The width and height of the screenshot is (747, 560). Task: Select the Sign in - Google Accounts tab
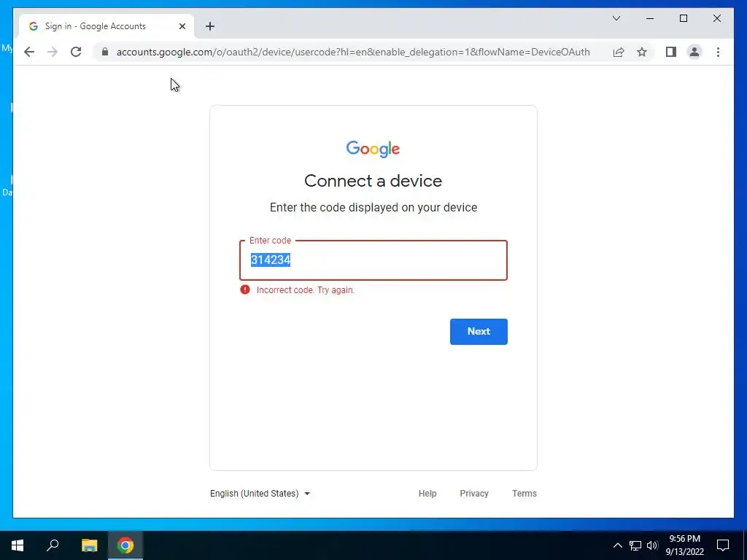pyautogui.click(x=107, y=26)
